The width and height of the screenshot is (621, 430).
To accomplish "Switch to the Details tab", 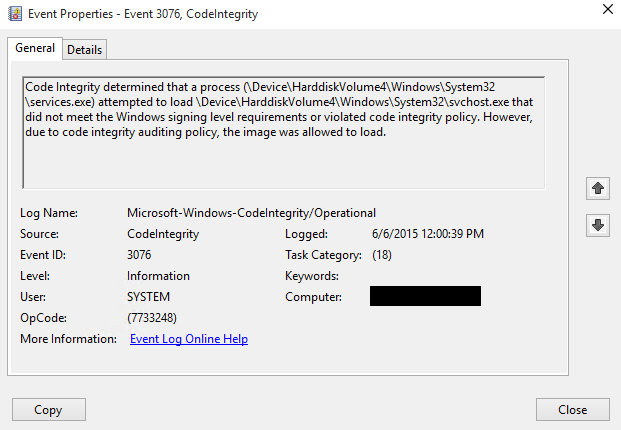I will click(x=85, y=50).
